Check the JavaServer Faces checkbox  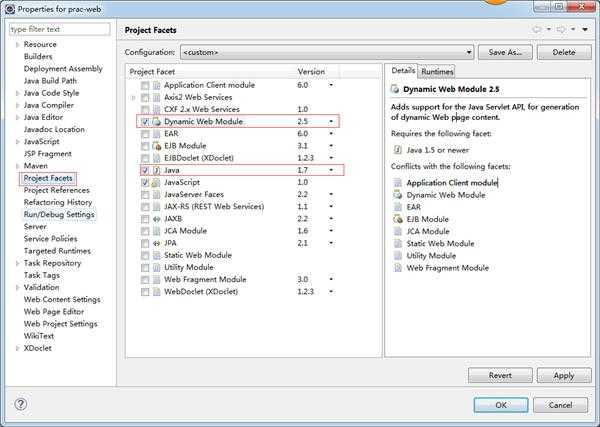(x=145, y=195)
